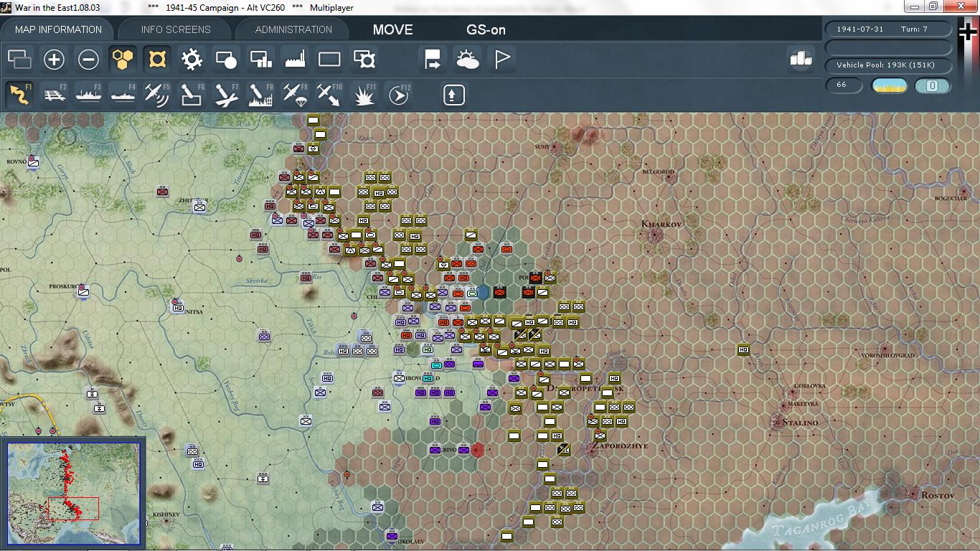The image size is (980, 551).
Task: Toggle the hex grid overlay
Action: (123, 60)
